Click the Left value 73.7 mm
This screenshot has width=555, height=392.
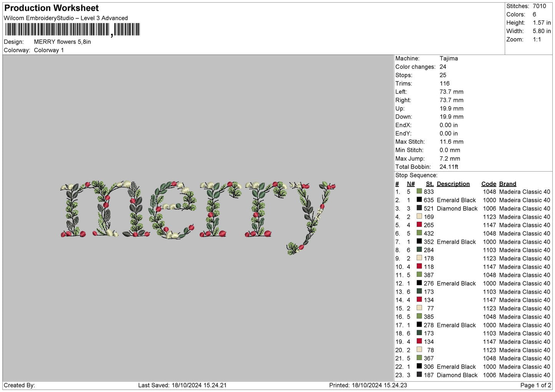451,92
